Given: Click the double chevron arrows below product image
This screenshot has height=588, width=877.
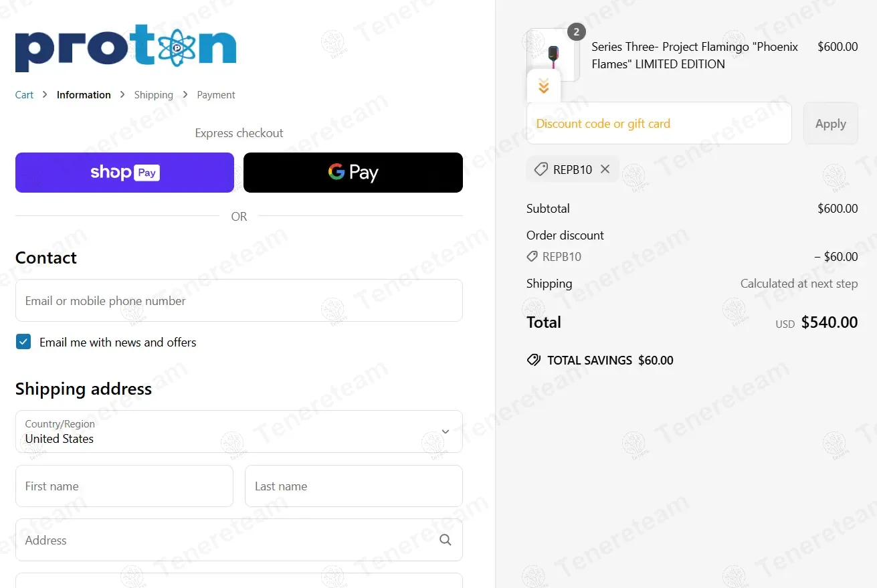Looking at the screenshot, I should 544,86.
